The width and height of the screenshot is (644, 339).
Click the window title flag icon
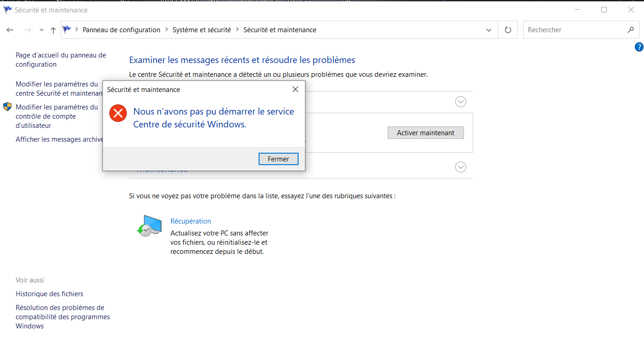(7, 10)
